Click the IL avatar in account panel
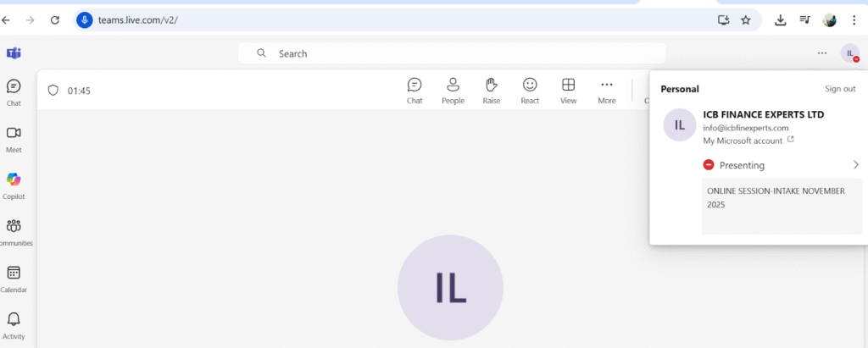 click(679, 125)
